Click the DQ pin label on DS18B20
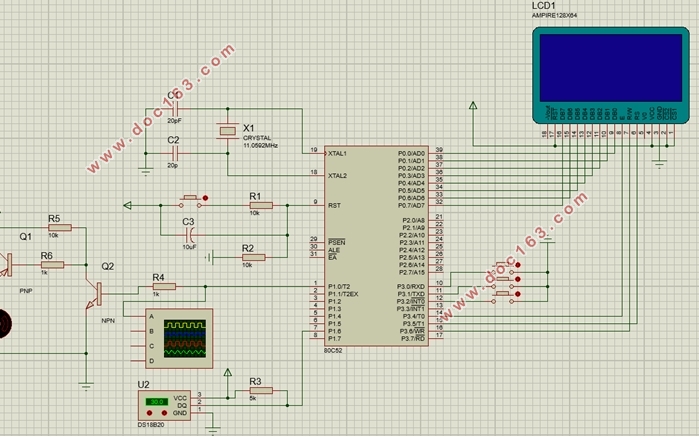 point(182,406)
